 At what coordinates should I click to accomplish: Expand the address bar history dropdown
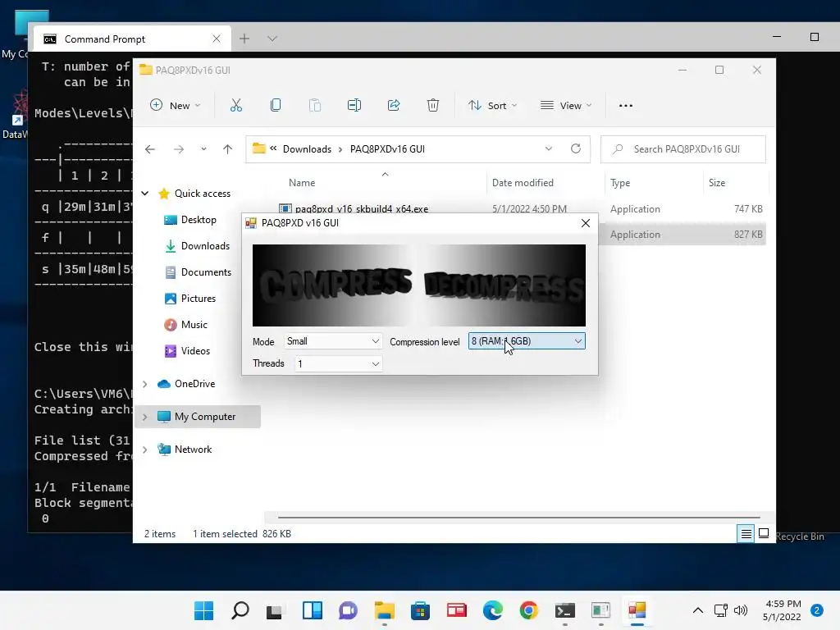(x=549, y=149)
